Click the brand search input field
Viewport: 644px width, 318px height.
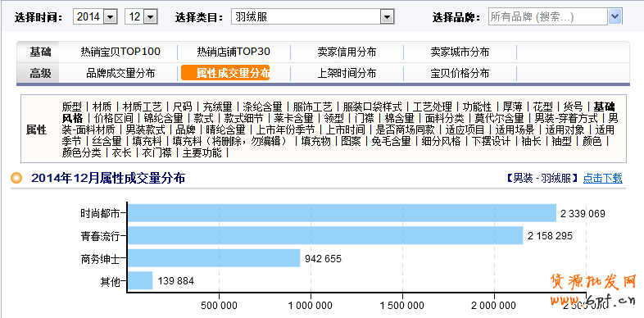tap(548, 17)
